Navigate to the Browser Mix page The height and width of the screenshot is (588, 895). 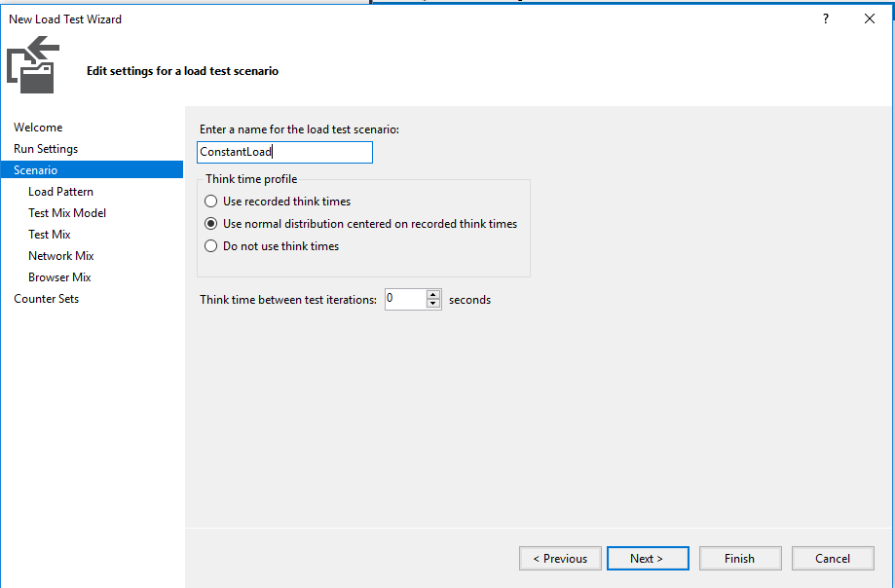58,276
